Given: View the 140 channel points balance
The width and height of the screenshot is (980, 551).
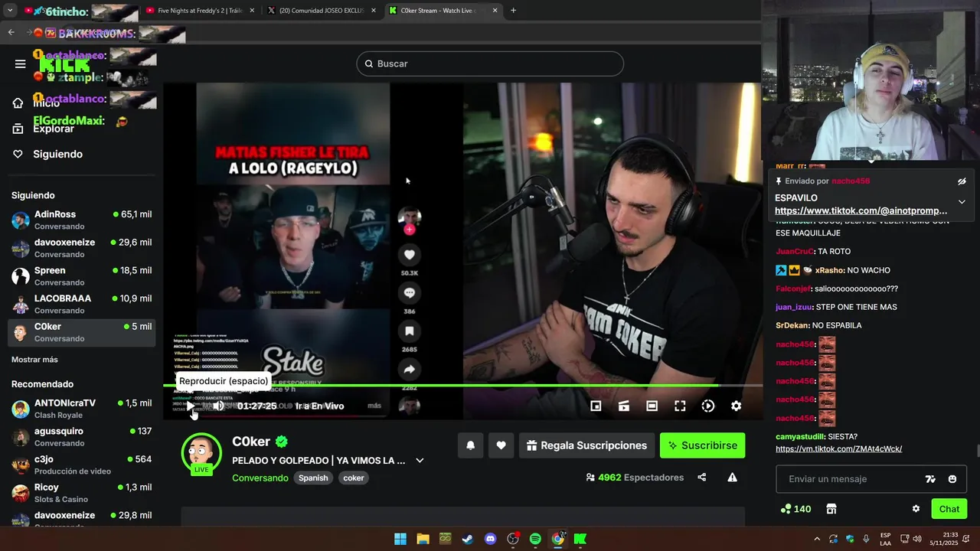Looking at the screenshot, I should (x=795, y=509).
